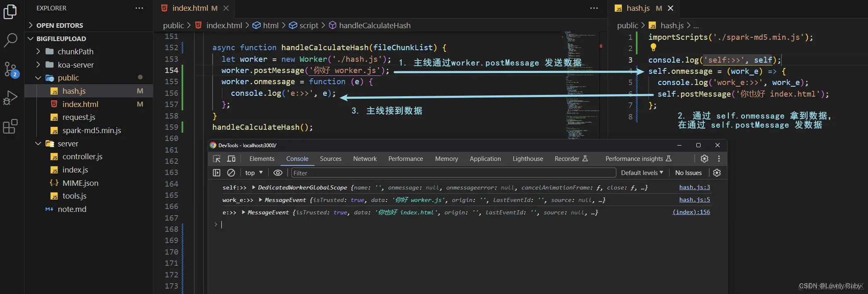Expand the koa-server folder

click(x=38, y=65)
